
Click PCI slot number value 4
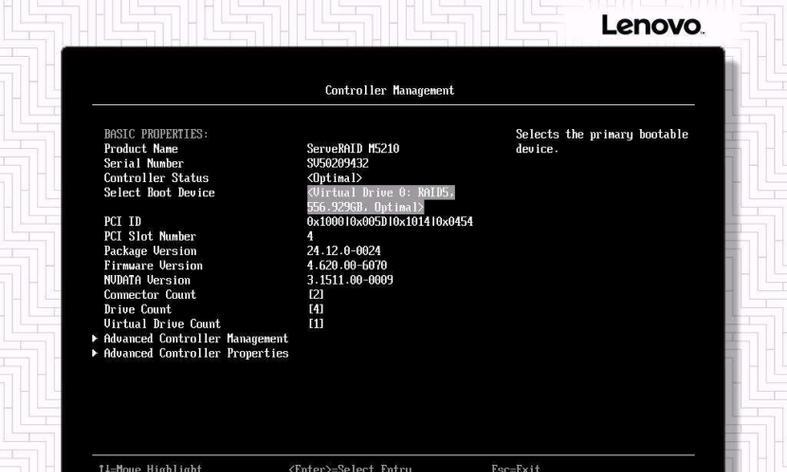click(x=310, y=237)
